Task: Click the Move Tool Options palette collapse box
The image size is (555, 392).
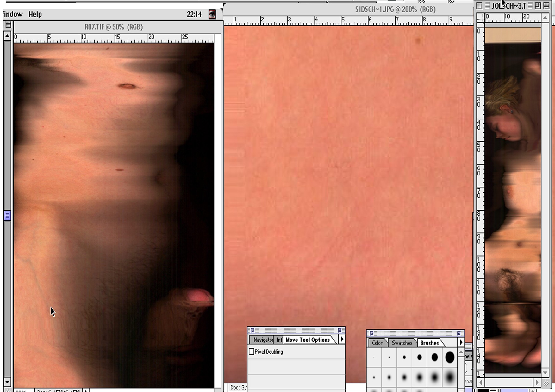Action: click(340, 330)
